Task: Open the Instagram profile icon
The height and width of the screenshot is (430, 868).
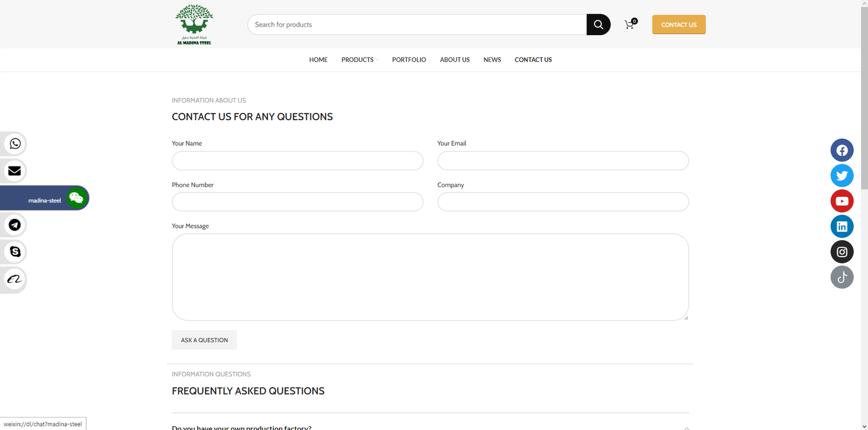Action: [x=841, y=252]
